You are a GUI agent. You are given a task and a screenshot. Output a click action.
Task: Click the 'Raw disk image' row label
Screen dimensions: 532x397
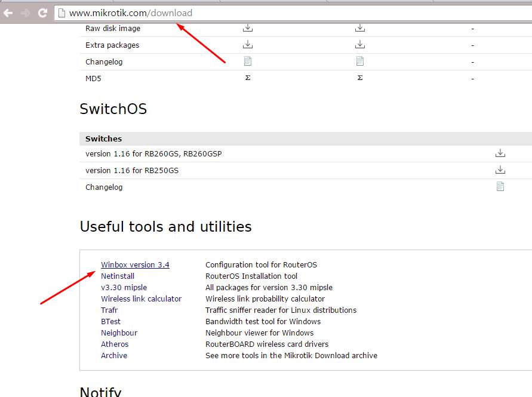pyautogui.click(x=113, y=29)
